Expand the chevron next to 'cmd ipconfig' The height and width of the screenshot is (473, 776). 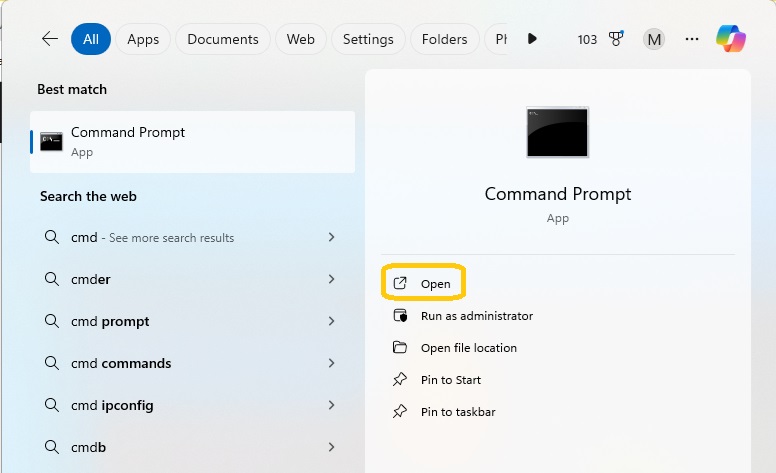coord(332,405)
